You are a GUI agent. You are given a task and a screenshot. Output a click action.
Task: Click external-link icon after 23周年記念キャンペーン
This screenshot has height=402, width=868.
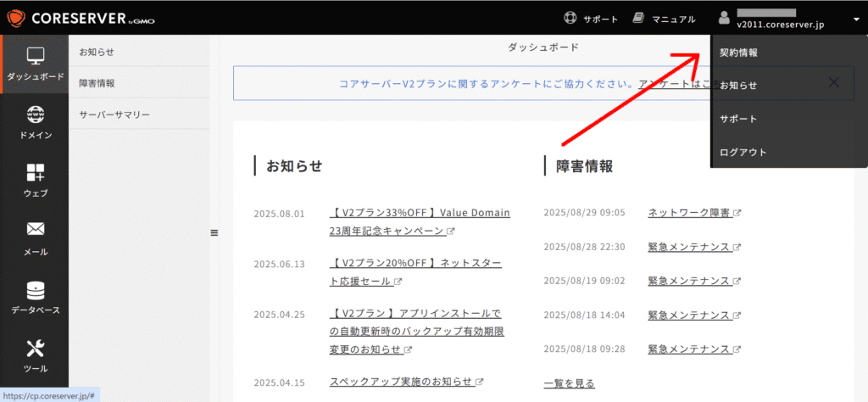451,232
